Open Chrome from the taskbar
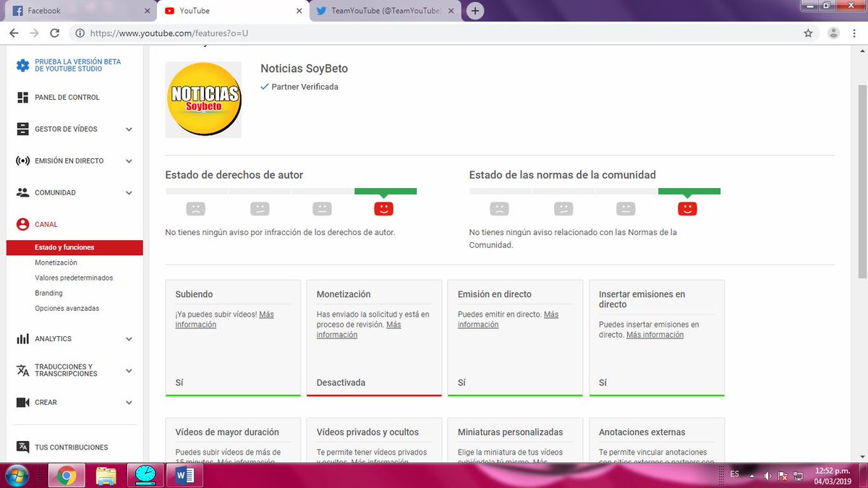Image resolution: width=868 pixels, height=488 pixels. [x=67, y=476]
